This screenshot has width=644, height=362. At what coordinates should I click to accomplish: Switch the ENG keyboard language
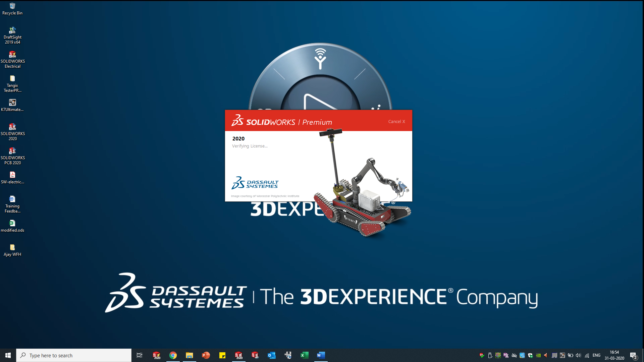click(597, 355)
